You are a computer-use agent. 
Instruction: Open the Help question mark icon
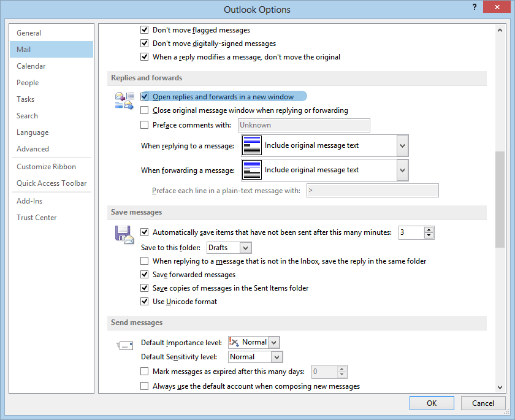[474, 7]
